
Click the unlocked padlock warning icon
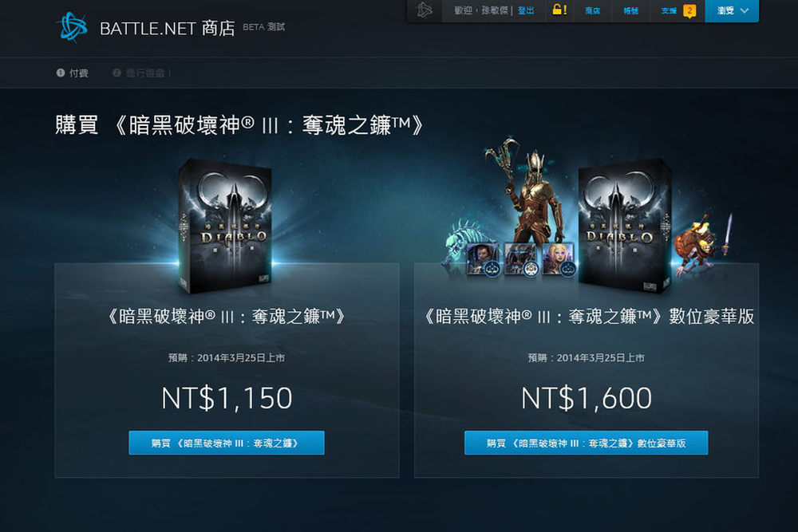pyautogui.click(x=559, y=10)
